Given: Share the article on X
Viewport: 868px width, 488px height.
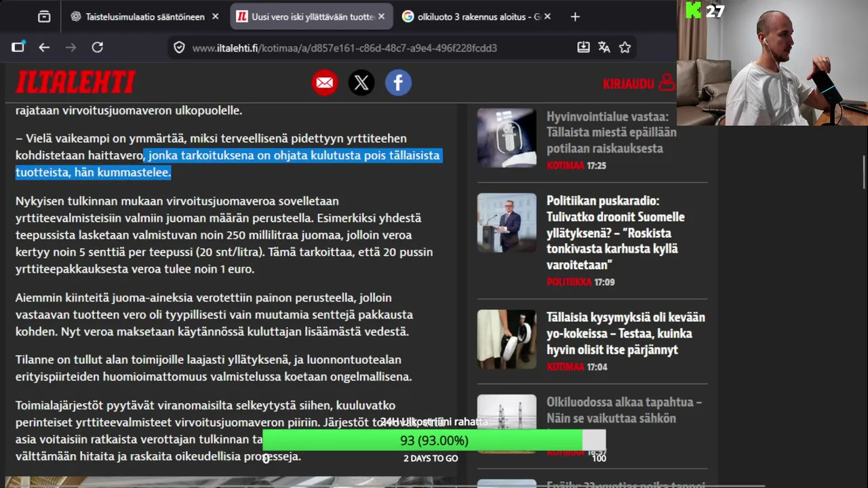Looking at the screenshot, I should click(x=361, y=83).
